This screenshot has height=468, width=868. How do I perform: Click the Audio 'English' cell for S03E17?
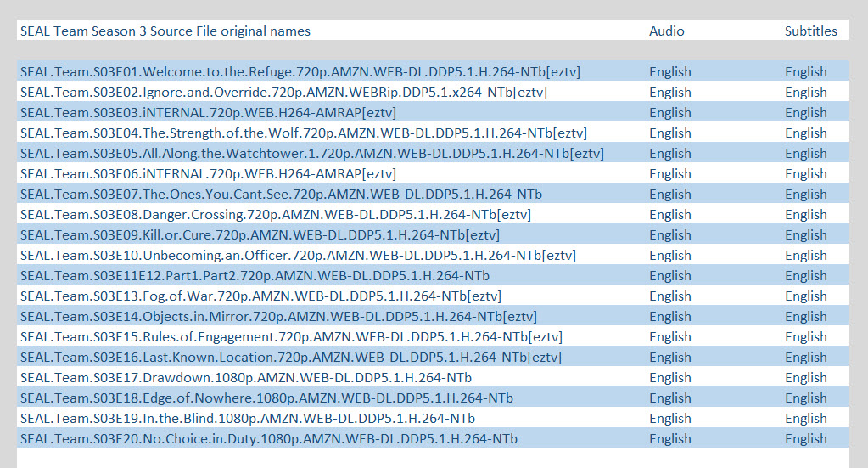coord(669,378)
